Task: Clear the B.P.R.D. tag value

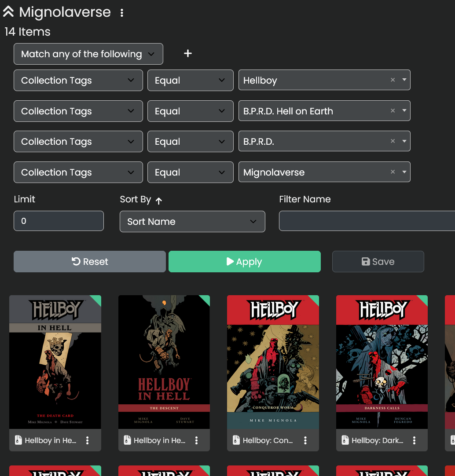Action: click(393, 141)
